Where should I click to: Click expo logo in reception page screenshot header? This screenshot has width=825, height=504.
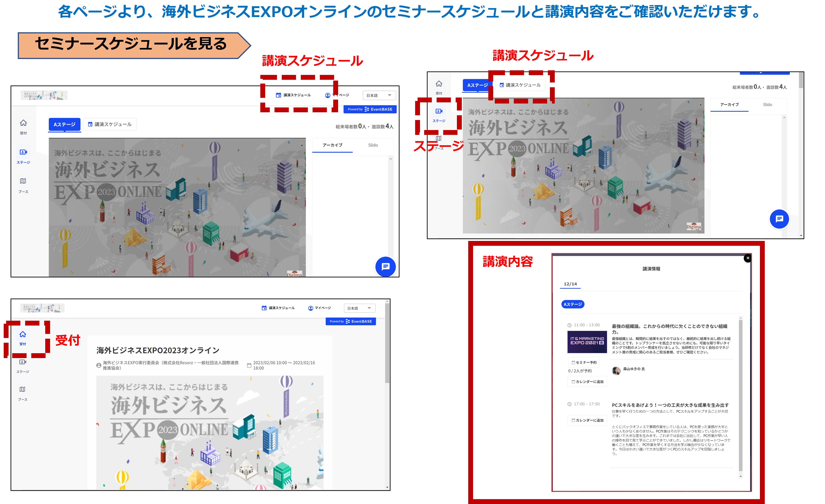click(x=42, y=308)
